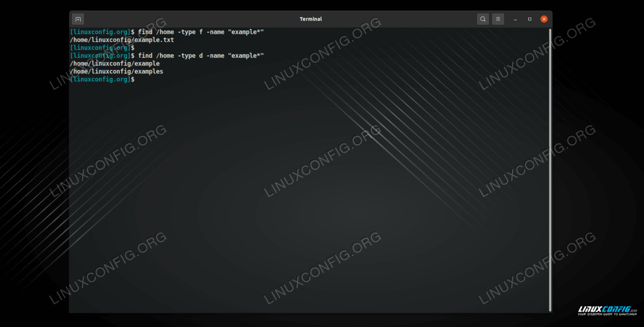Maximize the Terminal window
This screenshot has width=644, height=327.
click(x=530, y=19)
